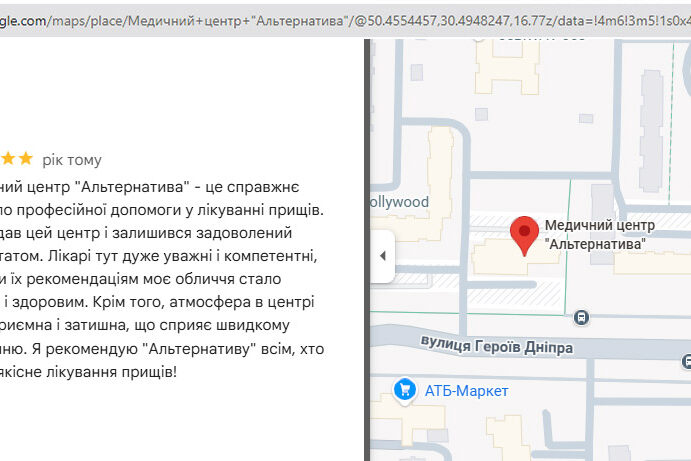
Task: Click the review text about "Альтернатива"
Action: [160, 279]
